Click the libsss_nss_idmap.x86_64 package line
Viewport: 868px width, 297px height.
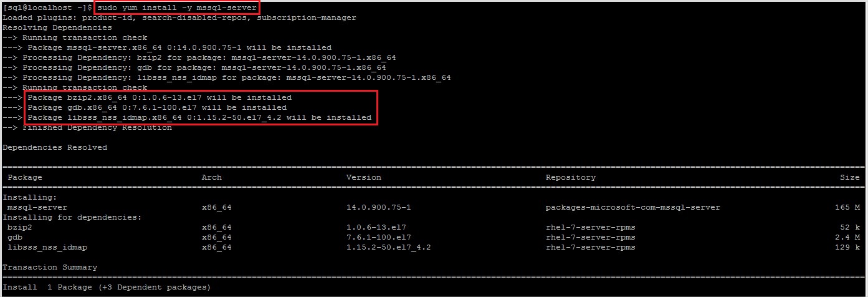(x=199, y=117)
